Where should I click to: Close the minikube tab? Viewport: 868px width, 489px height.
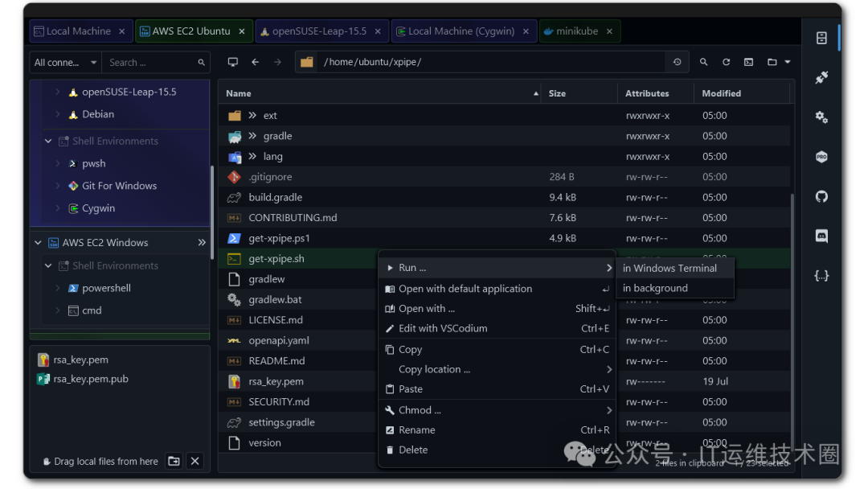[609, 31]
